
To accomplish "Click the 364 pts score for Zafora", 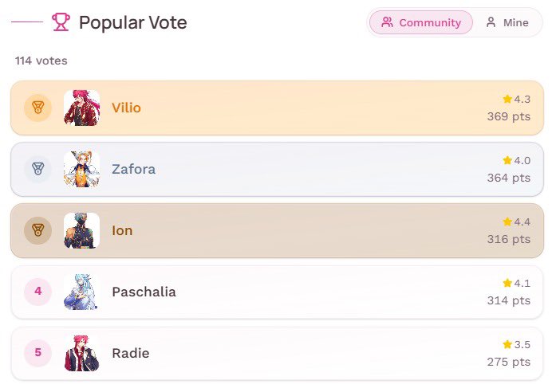I will [x=509, y=178].
